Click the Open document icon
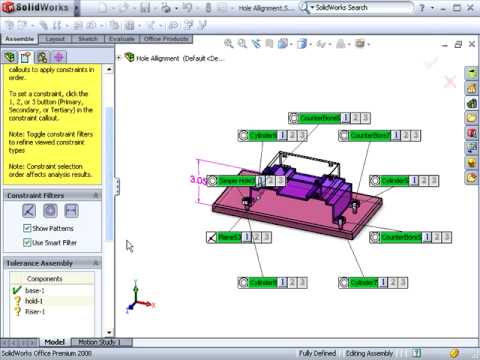Screen dimensions: 480x360 pos(123,8)
